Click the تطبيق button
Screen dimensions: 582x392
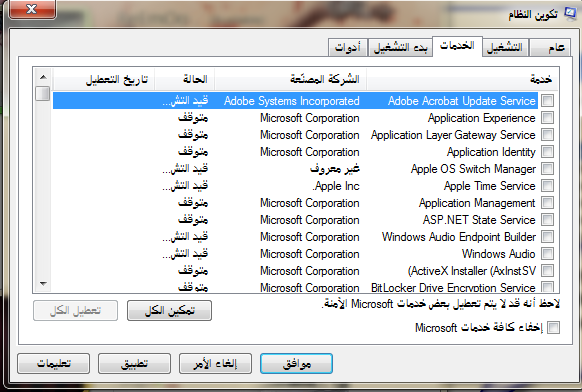click(x=134, y=363)
